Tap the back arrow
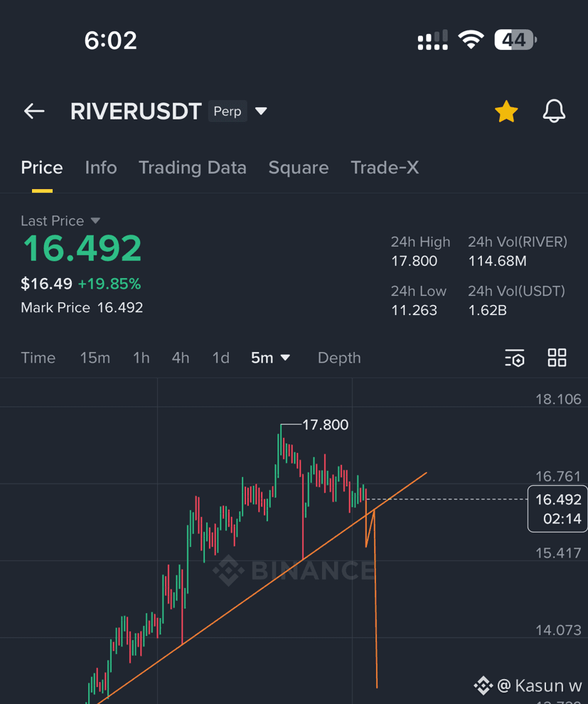This screenshot has width=588, height=704. 34,111
